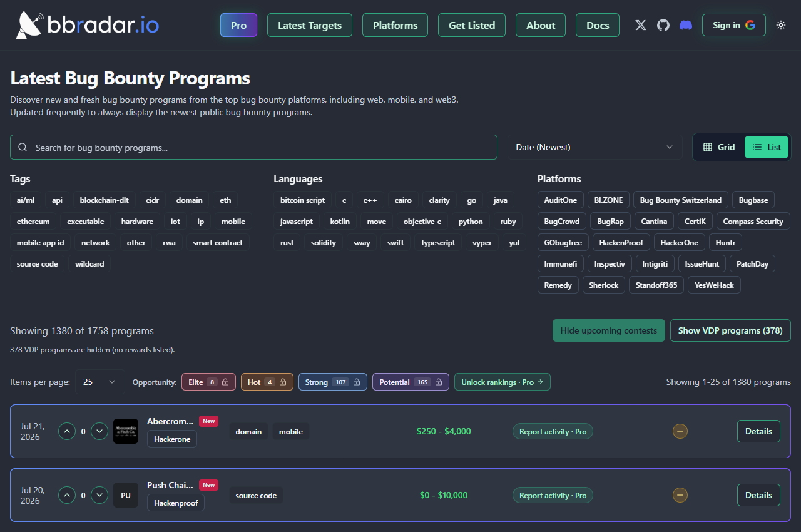Screen dimensions: 801x532
Task: Select the locked Elite opportunity filter
Action: [x=208, y=382]
